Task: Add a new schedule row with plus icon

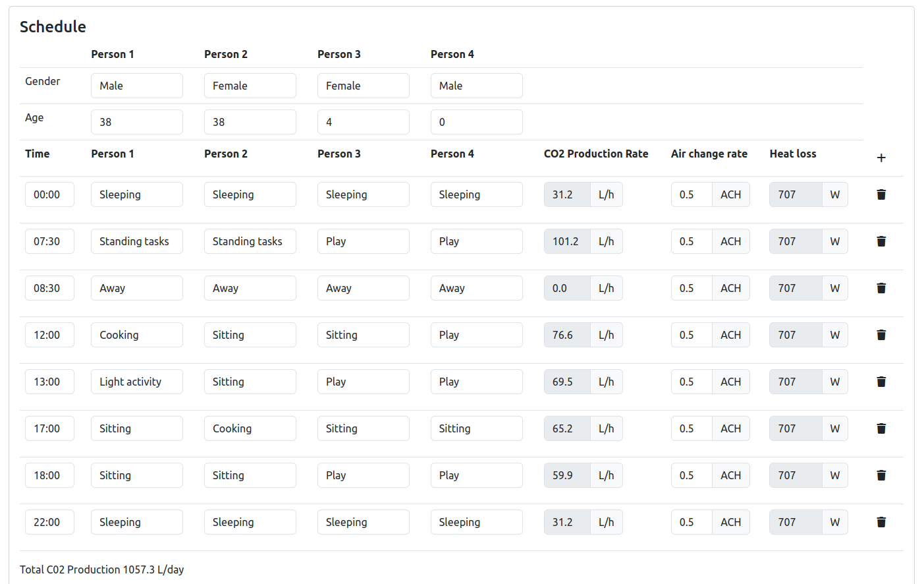Action: point(881,158)
